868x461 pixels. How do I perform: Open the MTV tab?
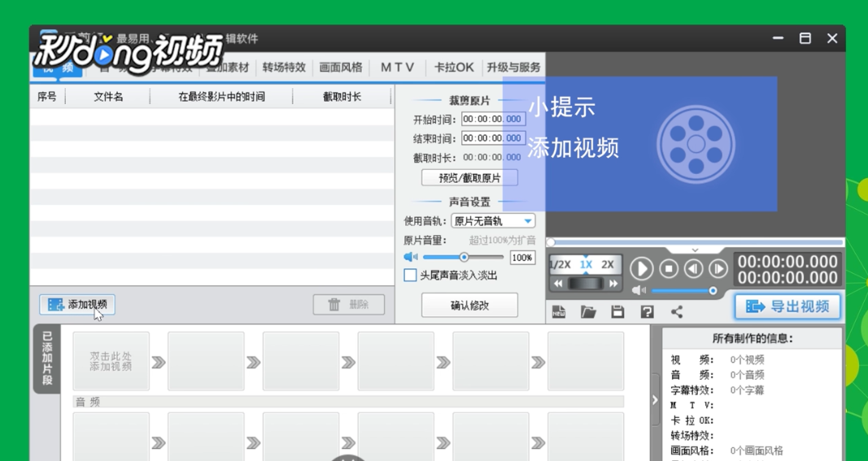click(397, 67)
